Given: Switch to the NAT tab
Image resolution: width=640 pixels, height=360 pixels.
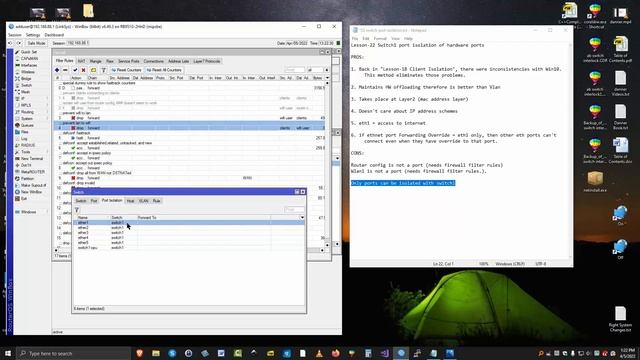Looking at the screenshot, I should point(82,61).
